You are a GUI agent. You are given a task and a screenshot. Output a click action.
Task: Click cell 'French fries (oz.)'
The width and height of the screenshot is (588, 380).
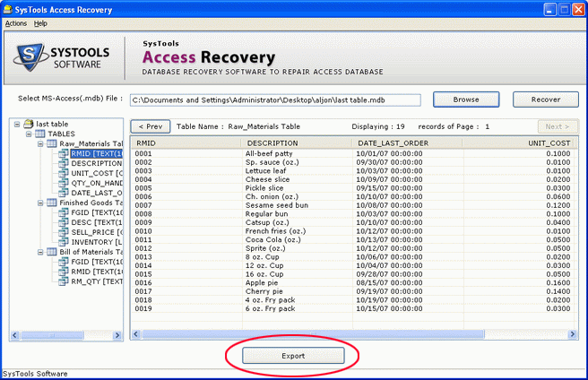click(275, 231)
